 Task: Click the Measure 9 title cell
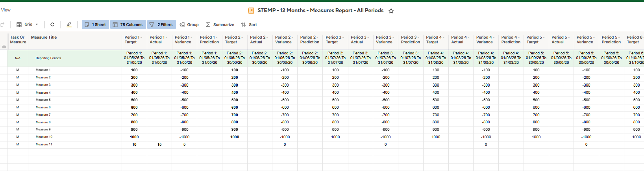(x=75, y=130)
